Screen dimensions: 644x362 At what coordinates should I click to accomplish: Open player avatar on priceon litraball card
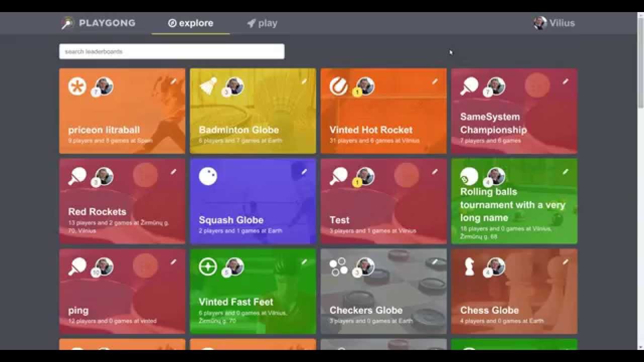(104, 86)
